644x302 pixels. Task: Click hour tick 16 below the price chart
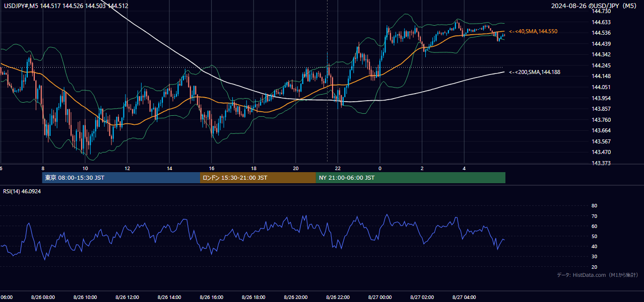click(x=212, y=169)
